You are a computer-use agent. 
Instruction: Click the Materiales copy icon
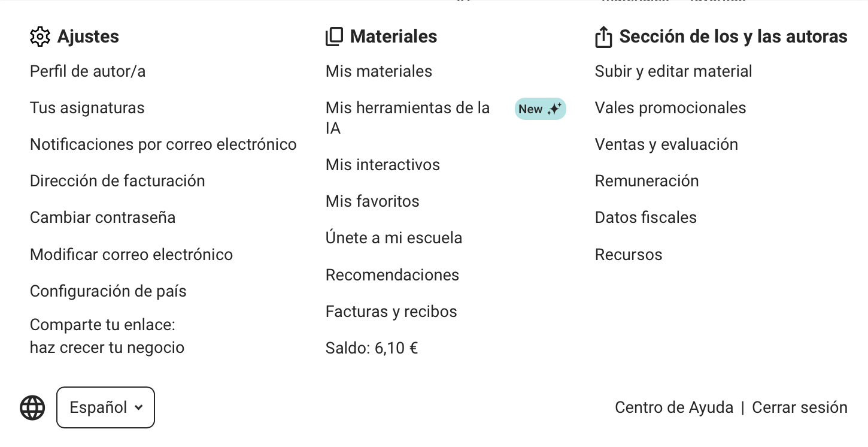[x=334, y=37]
